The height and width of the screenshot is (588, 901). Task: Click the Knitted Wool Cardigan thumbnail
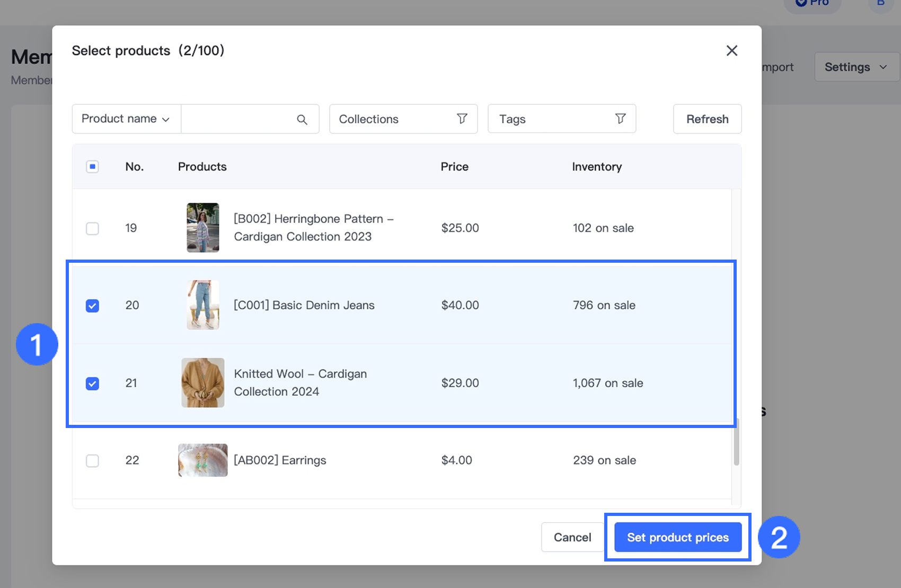click(x=202, y=382)
